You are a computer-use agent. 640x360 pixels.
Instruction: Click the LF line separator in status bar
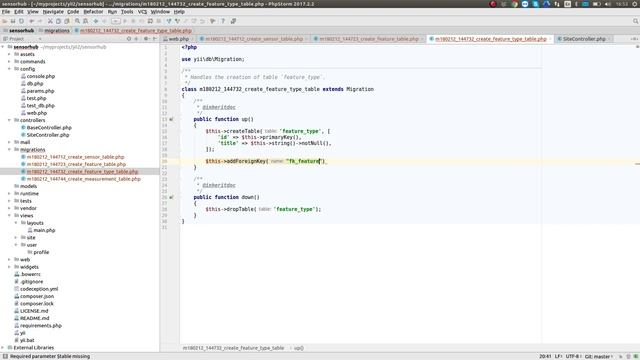(x=558, y=356)
